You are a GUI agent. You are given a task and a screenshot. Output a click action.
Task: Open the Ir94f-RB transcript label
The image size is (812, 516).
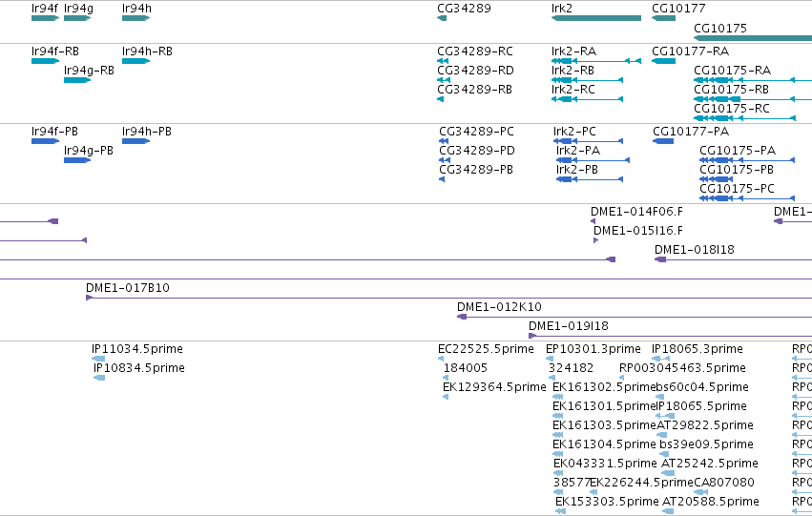click(55, 52)
